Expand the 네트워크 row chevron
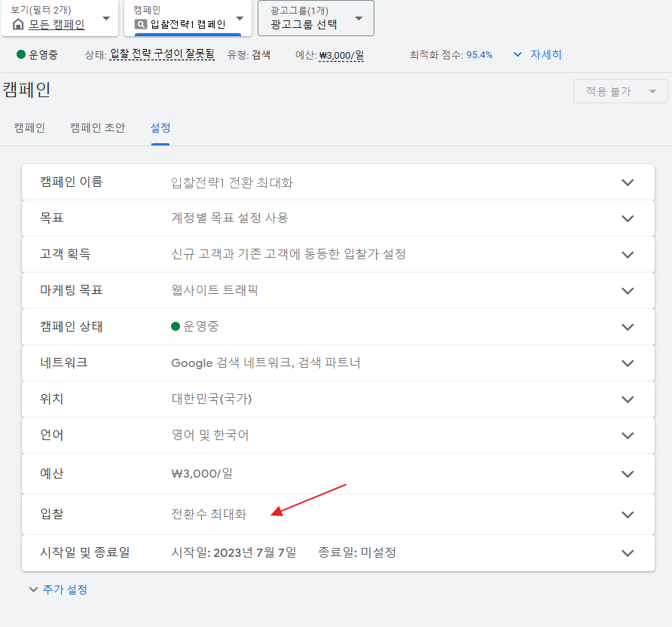Screen dimensions: 672x627 coord(627,363)
